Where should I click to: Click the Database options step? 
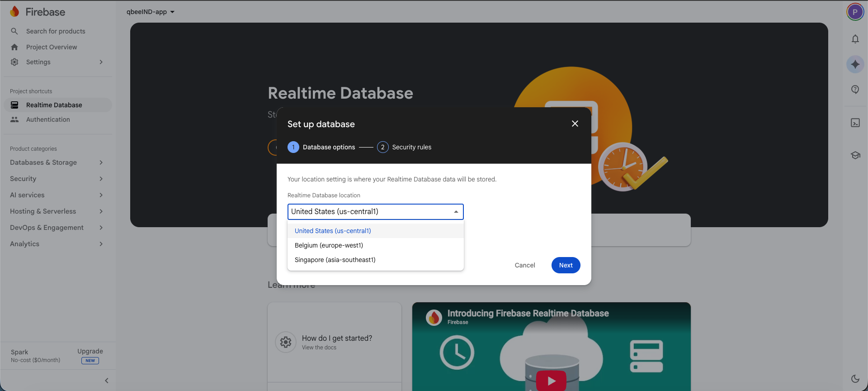321,147
